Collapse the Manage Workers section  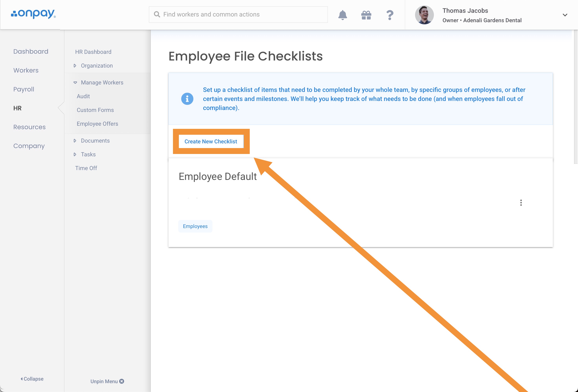[x=75, y=82]
